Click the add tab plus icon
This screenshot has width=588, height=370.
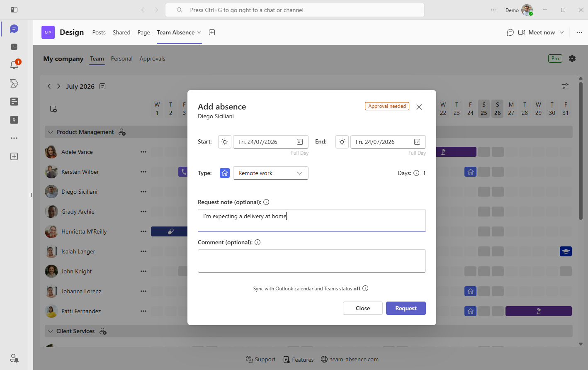tap(212, 32)
